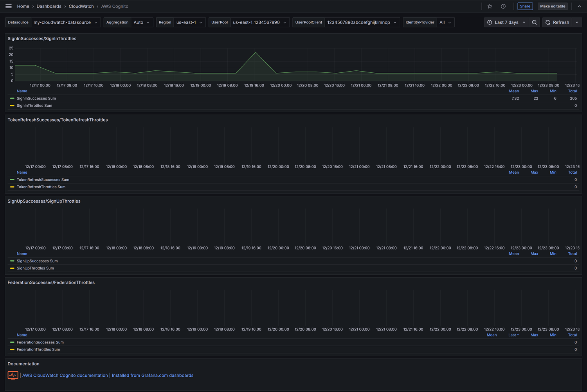Toggle TokenRefreshThrottles Sum series visibility
The height and width of the screenshot is (392, 587).
(x=41, y=187)
